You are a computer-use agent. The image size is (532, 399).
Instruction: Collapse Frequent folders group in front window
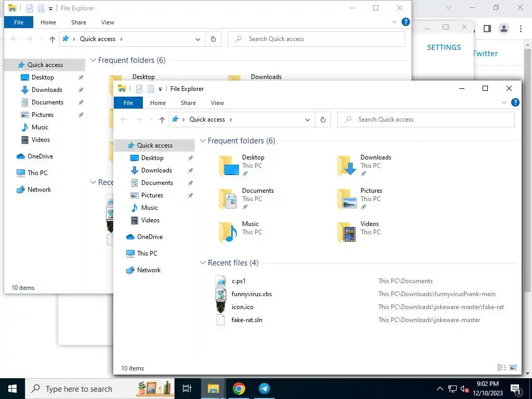[203, 140]
